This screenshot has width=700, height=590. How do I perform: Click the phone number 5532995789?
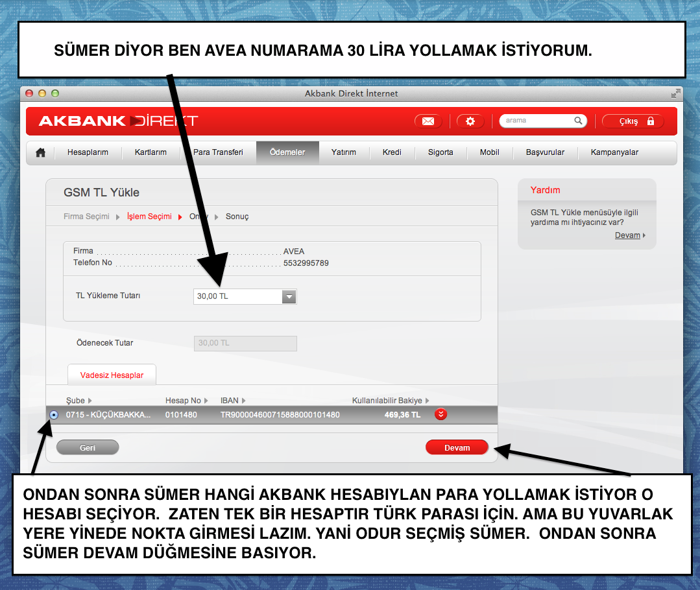click(306, 263)
